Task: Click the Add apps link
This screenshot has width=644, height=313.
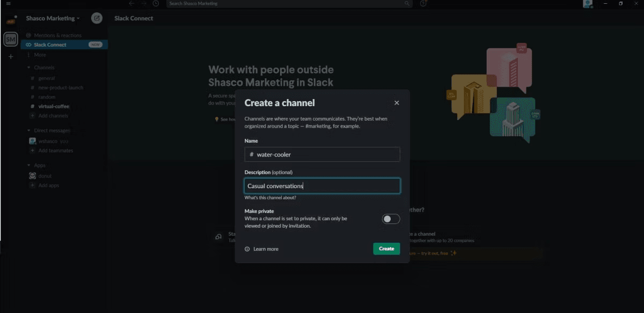Action: [49, 185]
